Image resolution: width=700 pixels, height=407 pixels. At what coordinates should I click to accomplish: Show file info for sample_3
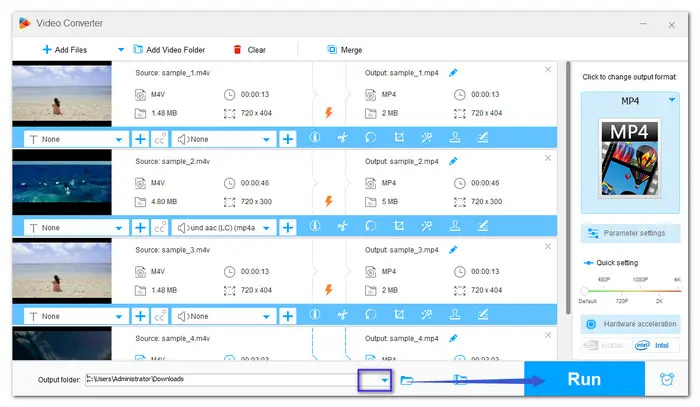[x=315, y=314]
